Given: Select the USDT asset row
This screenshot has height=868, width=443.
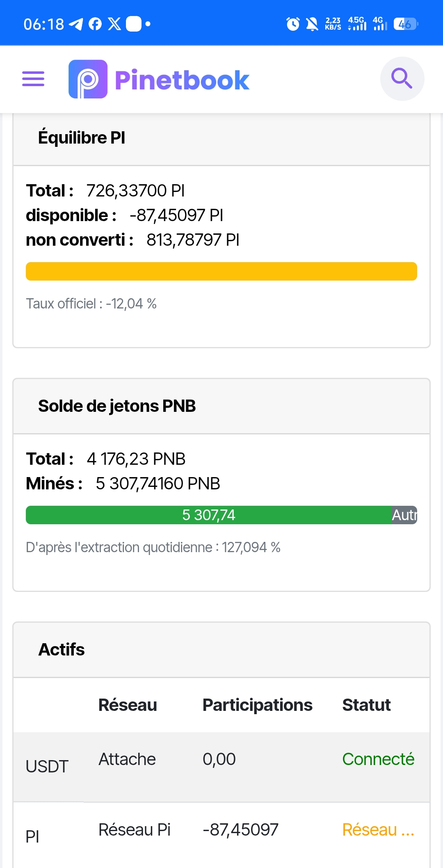Looking at the screenshot, I should pyautogui.click(x=221, y=767).
